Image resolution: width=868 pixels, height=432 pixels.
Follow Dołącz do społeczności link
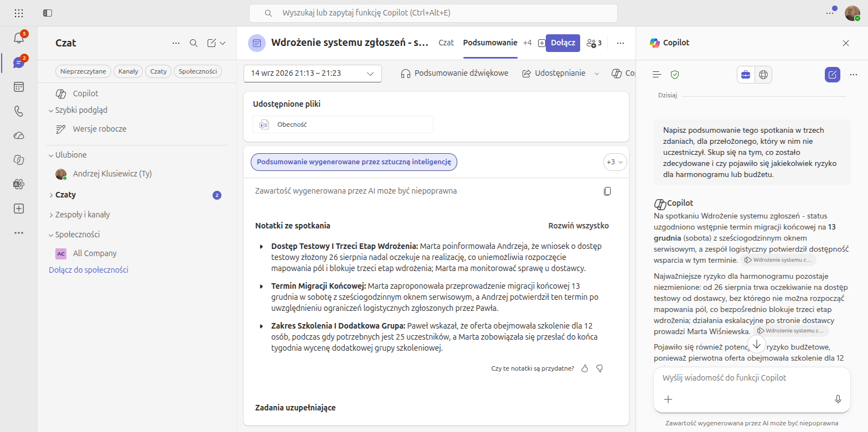pyautogui.click(x=89, y=270)
